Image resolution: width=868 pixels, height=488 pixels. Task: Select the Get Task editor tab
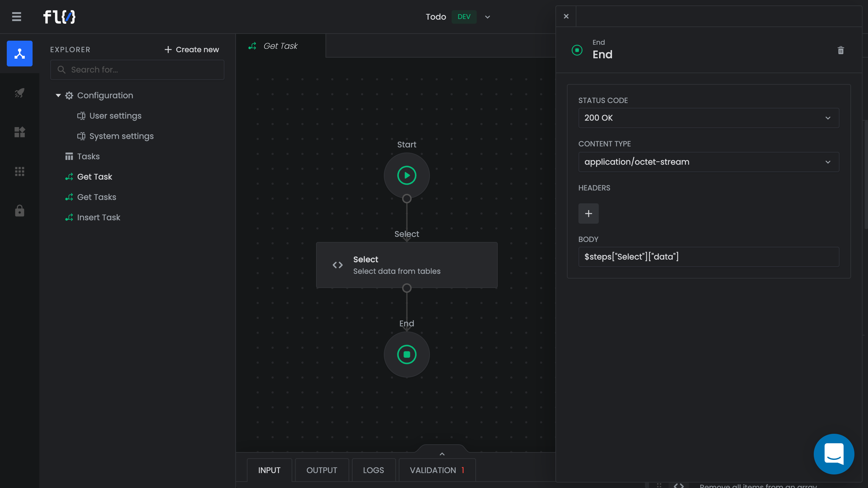point(281,46)
